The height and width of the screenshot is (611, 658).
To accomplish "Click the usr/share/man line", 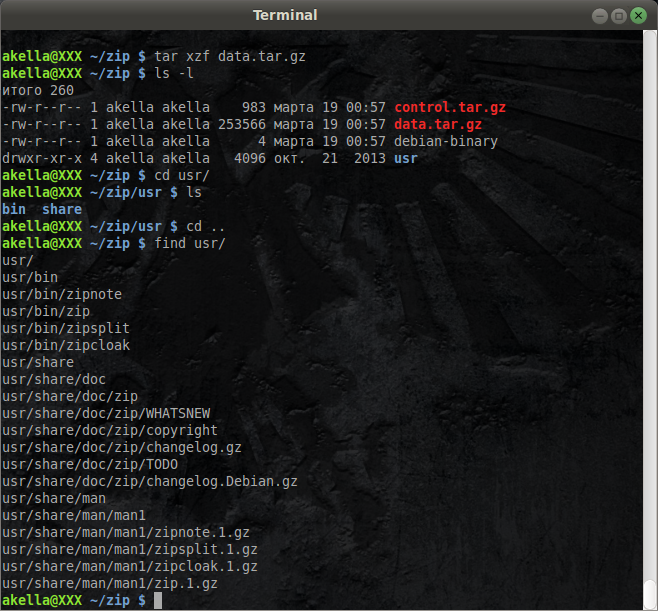I will coord(54,499).
